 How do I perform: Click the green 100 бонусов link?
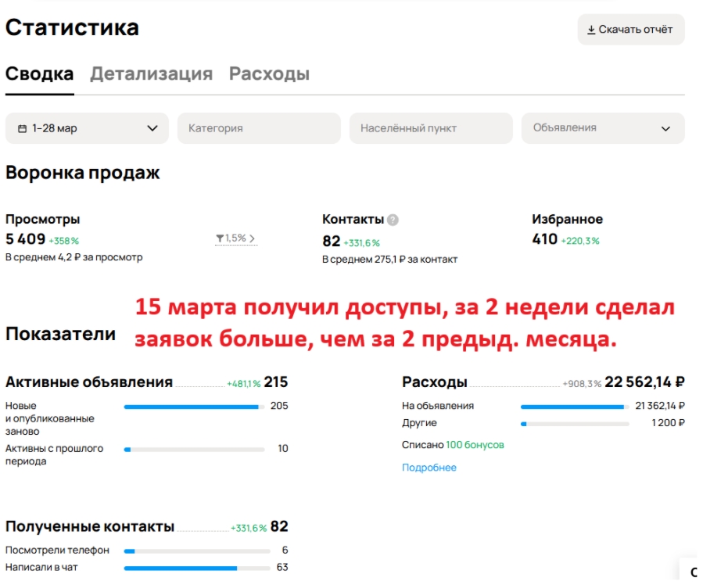point(475,445)
